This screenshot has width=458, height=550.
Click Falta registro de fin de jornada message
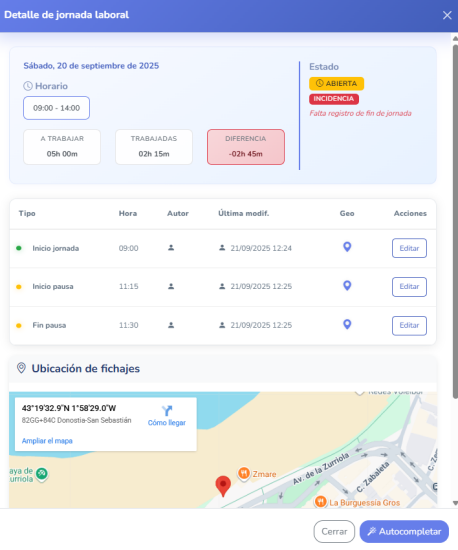point(360,113)
